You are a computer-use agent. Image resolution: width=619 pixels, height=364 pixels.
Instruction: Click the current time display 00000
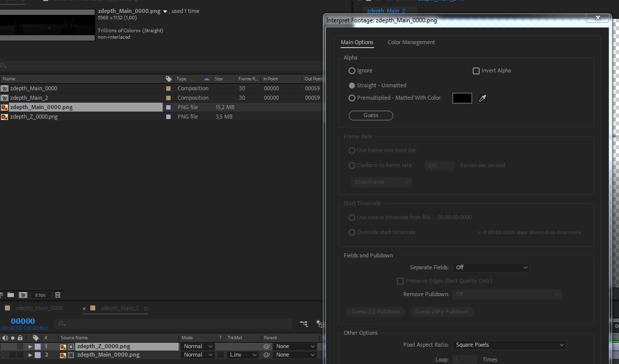23,321
